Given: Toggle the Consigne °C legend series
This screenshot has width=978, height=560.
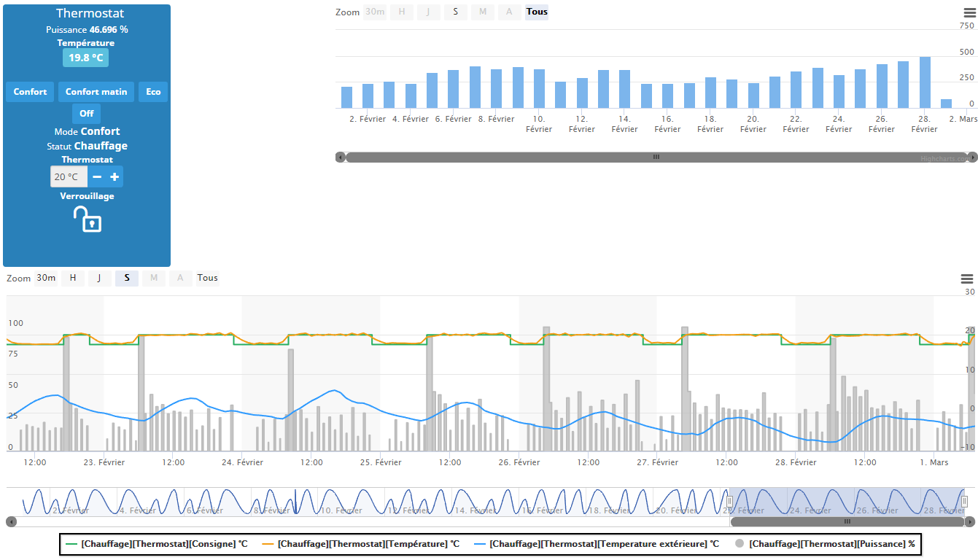Looking at the screenshot, I should tap(157, 544).
